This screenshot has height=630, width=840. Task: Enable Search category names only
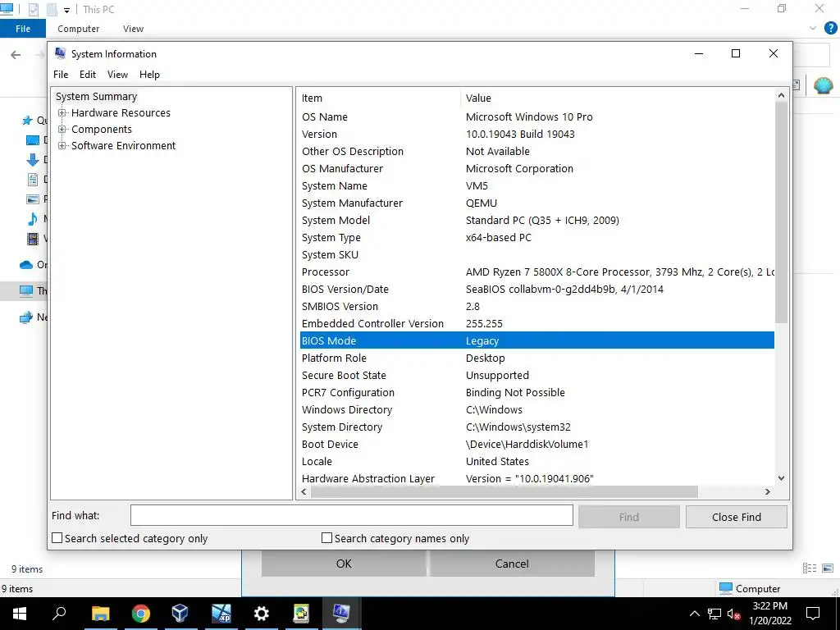click(x=326, y=538)
